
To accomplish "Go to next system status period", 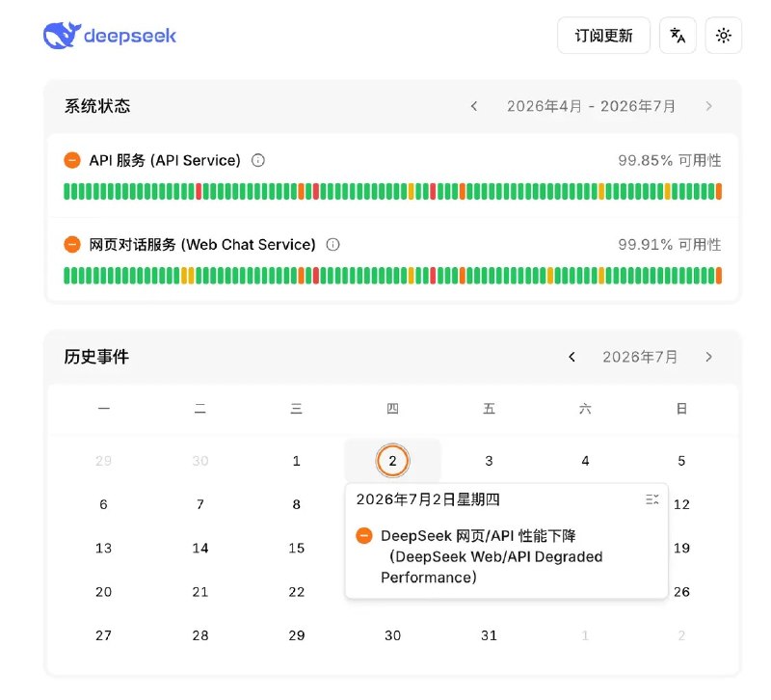I will click(x=708, y=106).
